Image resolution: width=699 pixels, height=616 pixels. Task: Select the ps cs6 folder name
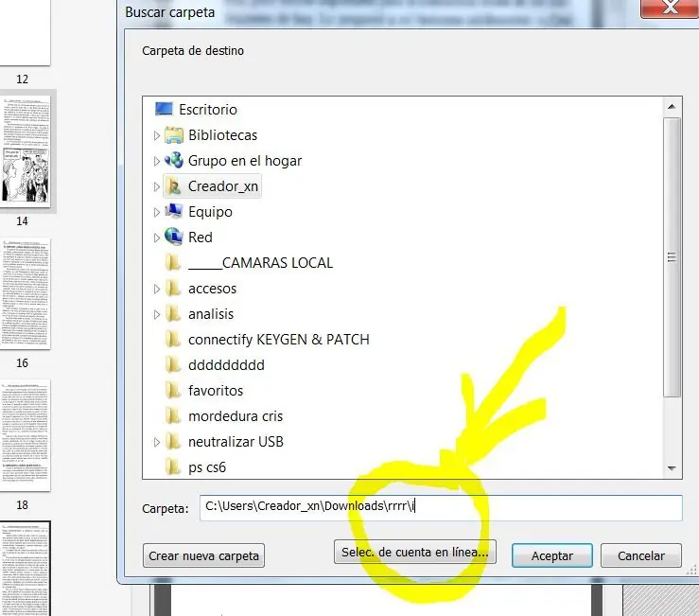point(207,467)
